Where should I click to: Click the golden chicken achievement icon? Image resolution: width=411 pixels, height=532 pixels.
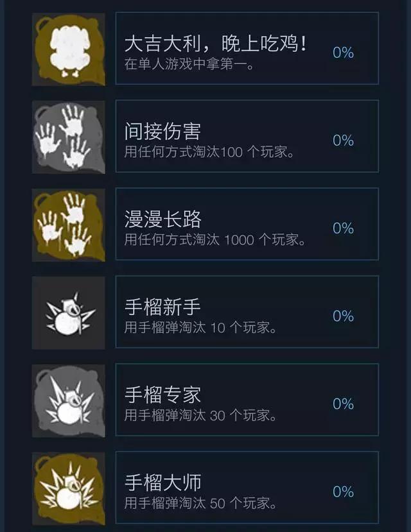pos(69,49)
